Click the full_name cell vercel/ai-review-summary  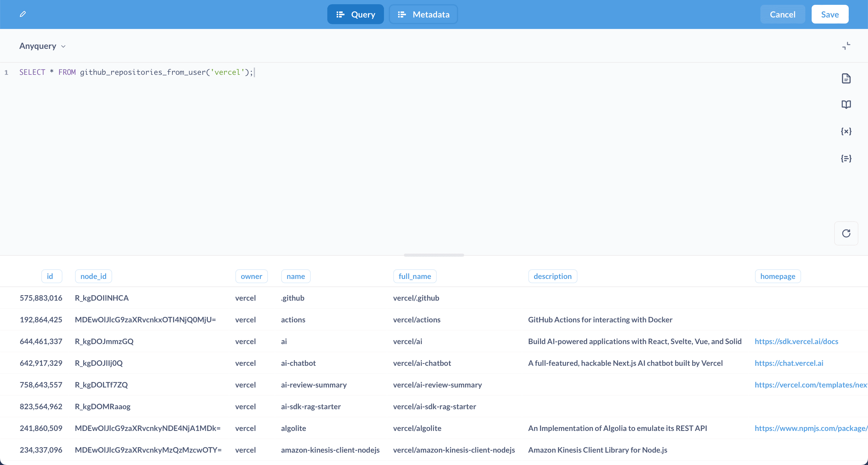tap(437, 385)
